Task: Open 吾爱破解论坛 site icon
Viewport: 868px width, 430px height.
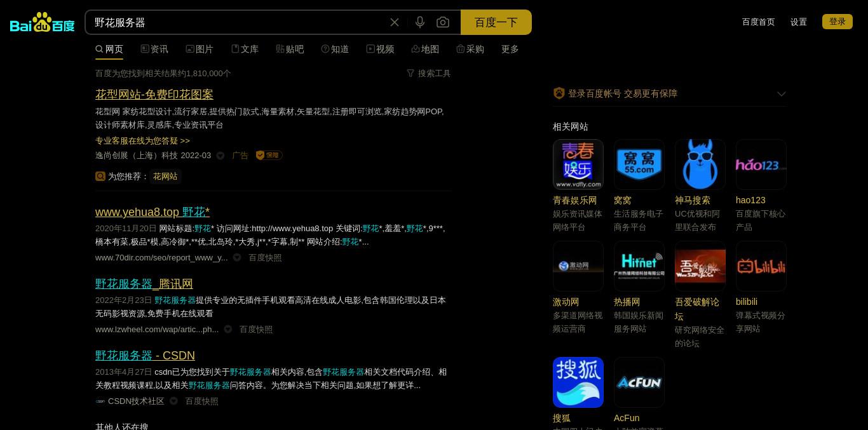Action: pyautogui.click(x=700, y=266)
